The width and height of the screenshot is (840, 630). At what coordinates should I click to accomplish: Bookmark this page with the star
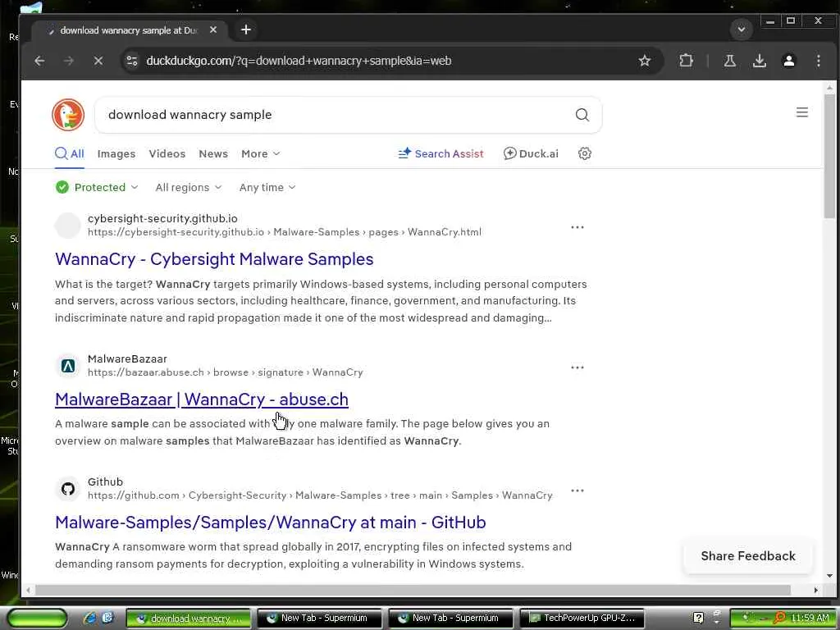point(645,61)
